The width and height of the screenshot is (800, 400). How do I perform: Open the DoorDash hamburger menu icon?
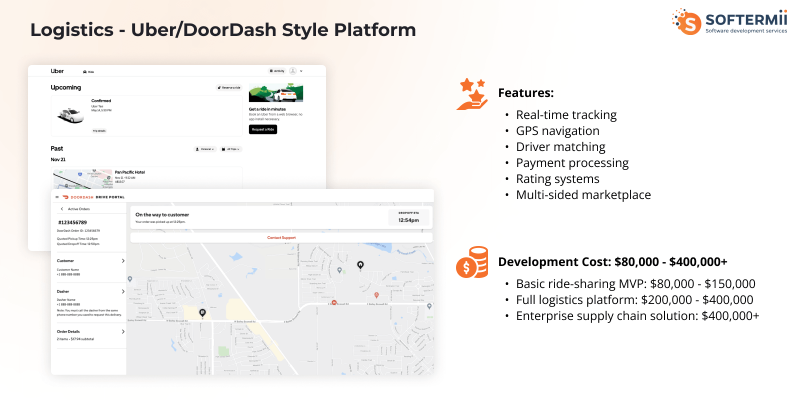[57, 197]
